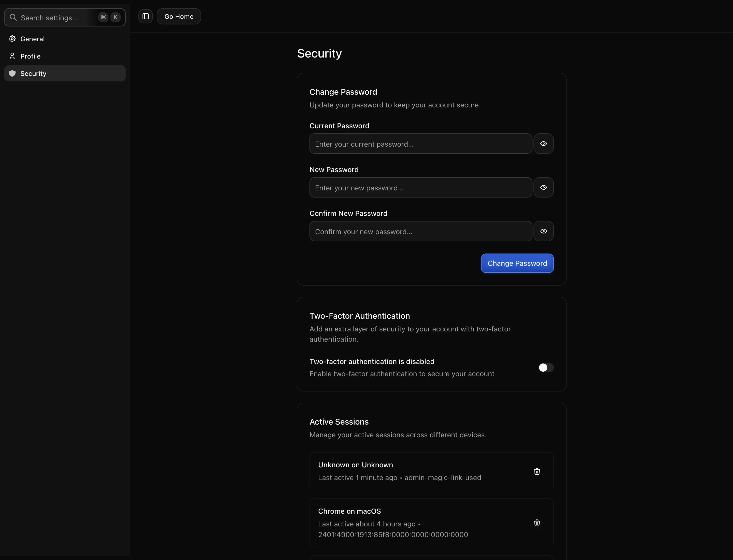Click the IPv6 address 2401:4900:1913:85f8 text
Screen dimensions: 733x560
[393, 535]
